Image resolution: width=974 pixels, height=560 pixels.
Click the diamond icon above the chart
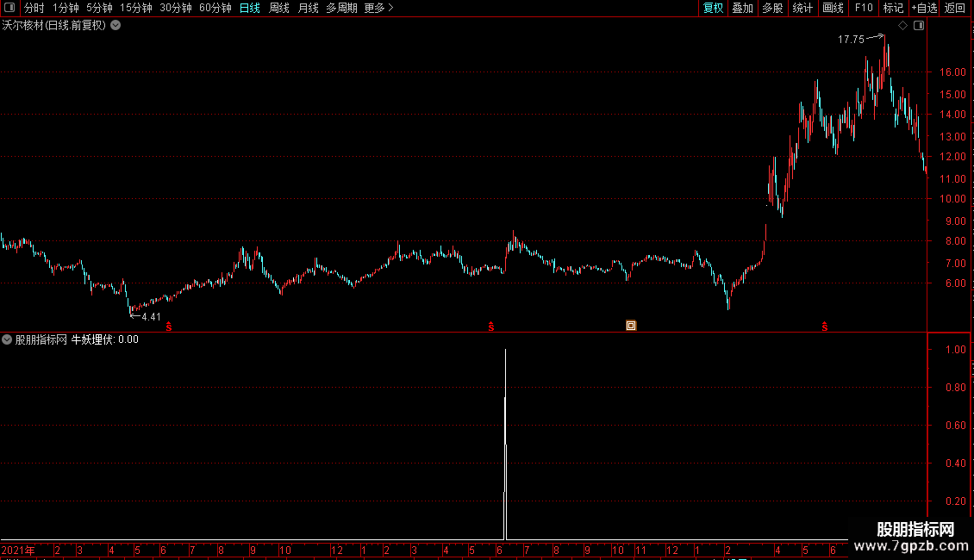click(x=903, y=26)
